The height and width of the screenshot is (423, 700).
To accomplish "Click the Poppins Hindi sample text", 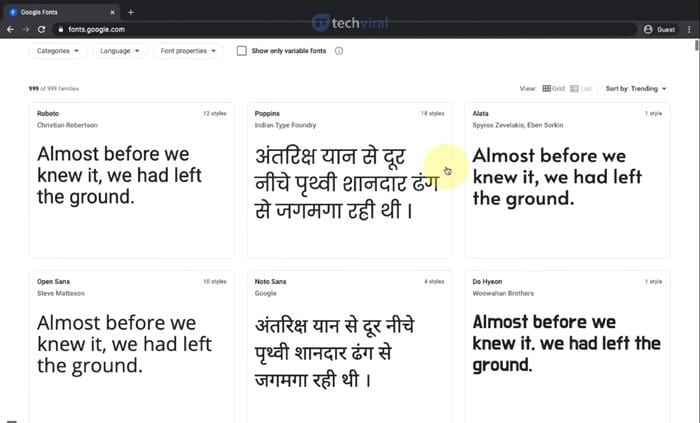I will 346,183.
